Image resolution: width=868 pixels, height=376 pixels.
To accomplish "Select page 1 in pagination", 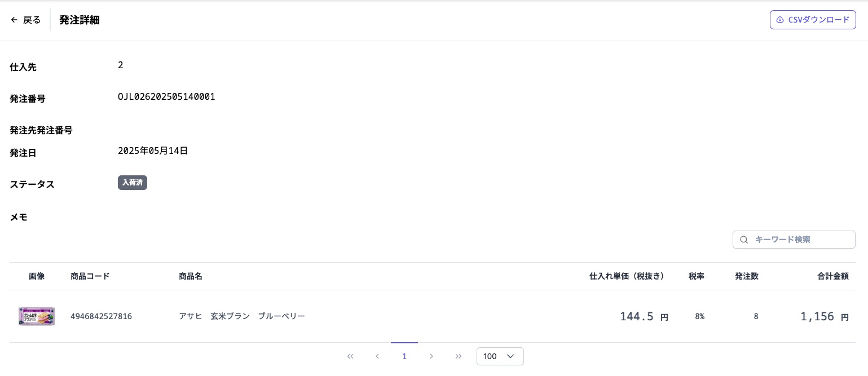I will pyautogui.click(x=404, y=356).
